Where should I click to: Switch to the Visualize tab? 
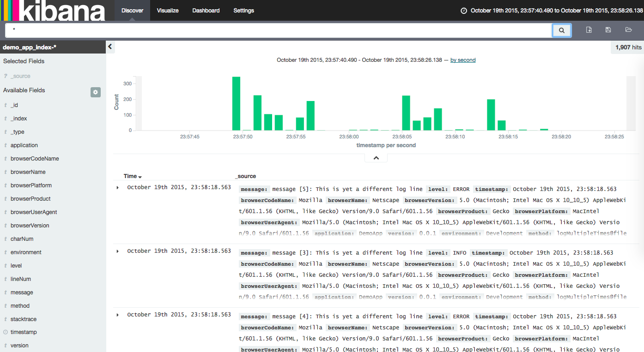click(x=168, y=10)
